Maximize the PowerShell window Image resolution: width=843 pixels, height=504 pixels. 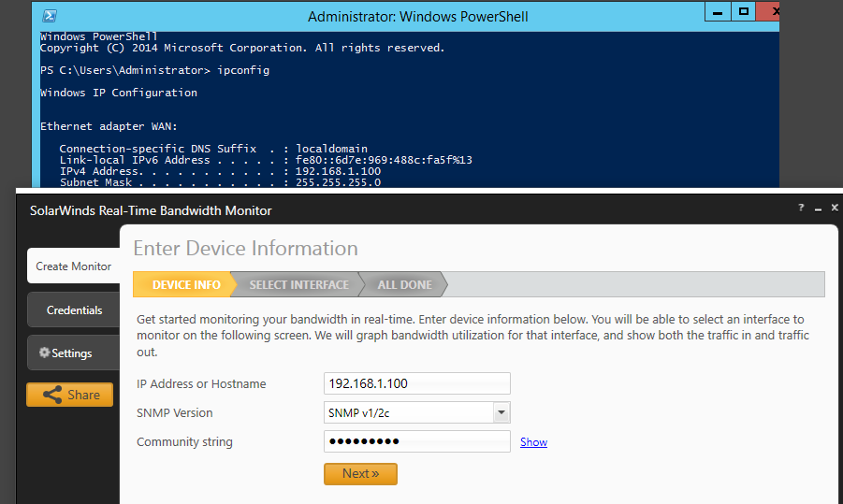744,12
